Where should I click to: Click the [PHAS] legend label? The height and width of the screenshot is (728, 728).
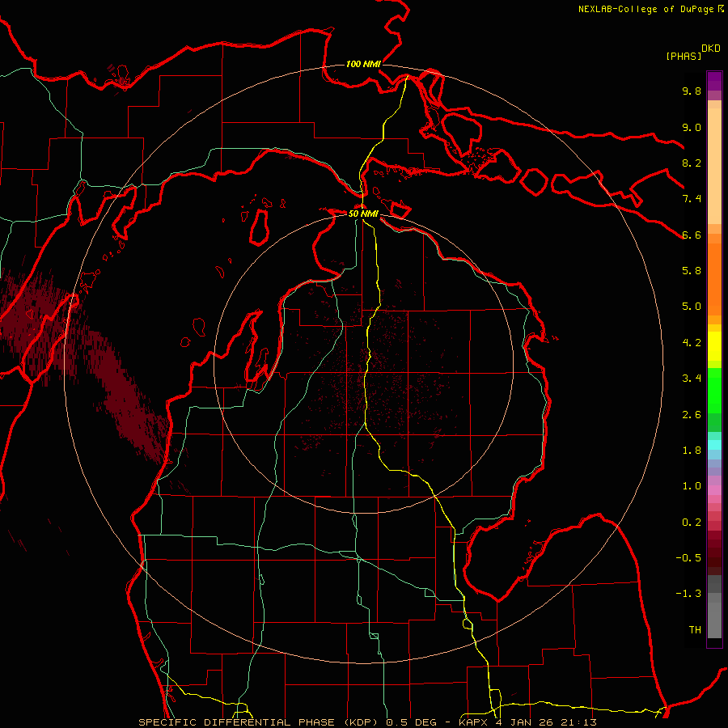pyautogui.click(x=684, y=56)
